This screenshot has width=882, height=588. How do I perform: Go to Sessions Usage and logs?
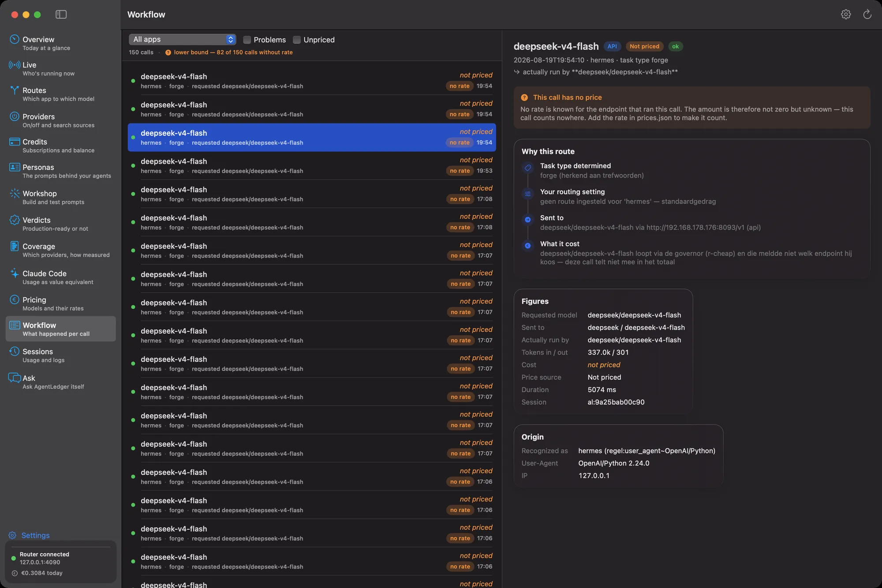click(x=60, y=356)
